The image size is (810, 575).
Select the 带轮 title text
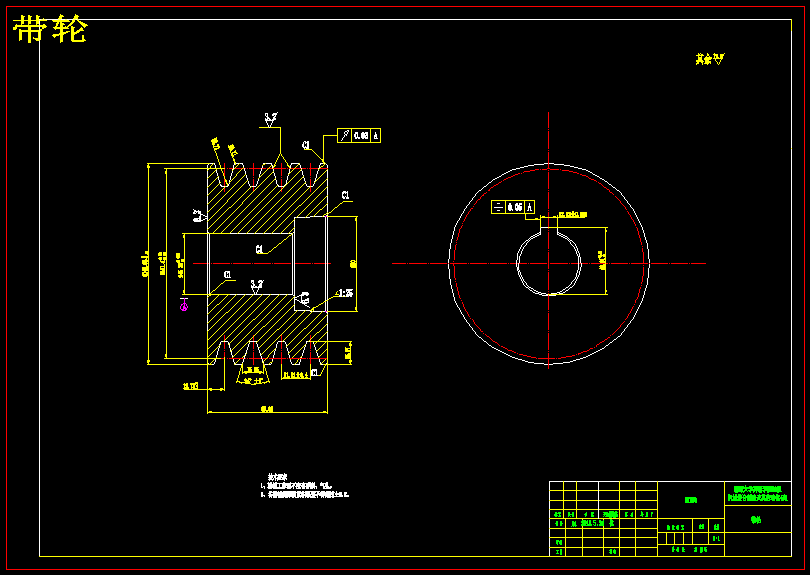[50, 29]
